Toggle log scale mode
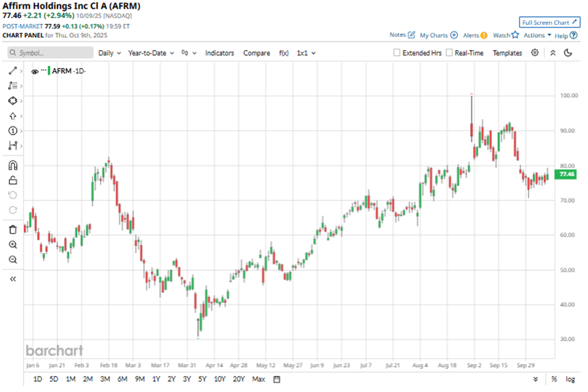 (x=570, y=379)
